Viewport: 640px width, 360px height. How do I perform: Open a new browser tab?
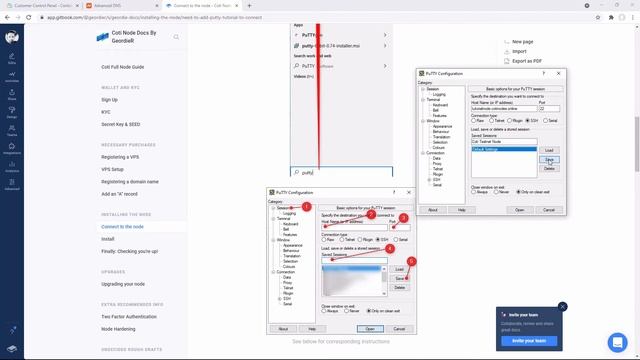249,6
